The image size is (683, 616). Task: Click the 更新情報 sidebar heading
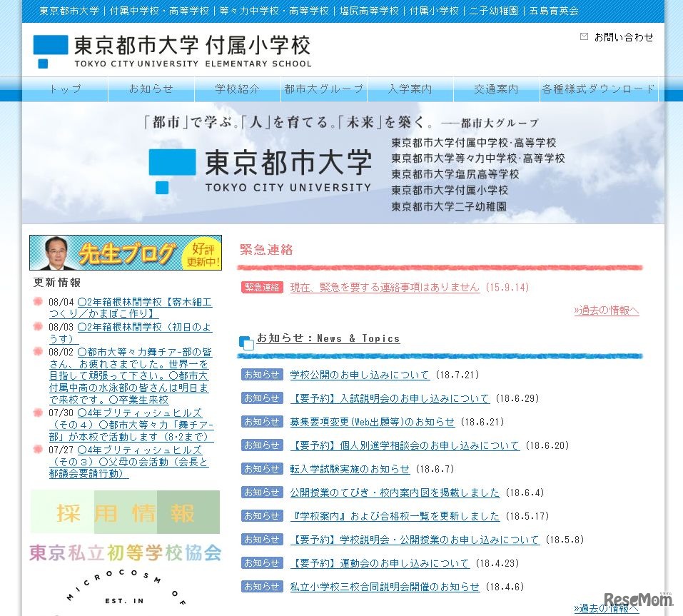pyautogui.click(x=57, y=282)
